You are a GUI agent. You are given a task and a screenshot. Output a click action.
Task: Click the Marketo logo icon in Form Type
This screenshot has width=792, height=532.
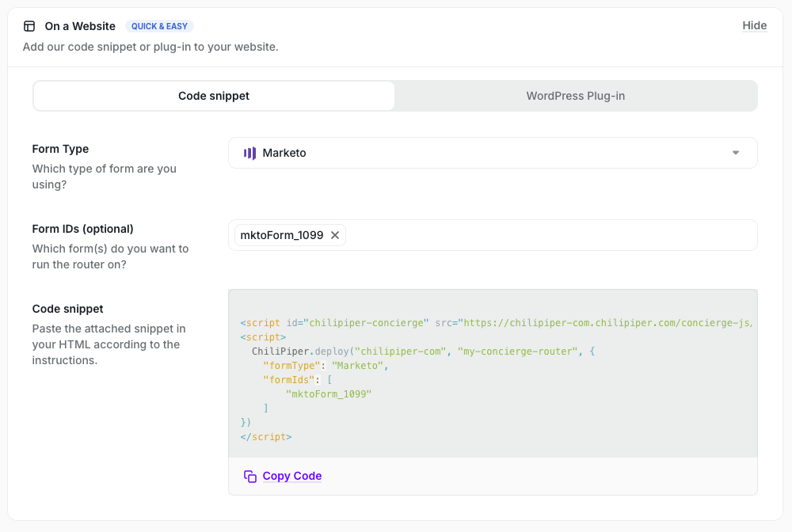(249, 153)
